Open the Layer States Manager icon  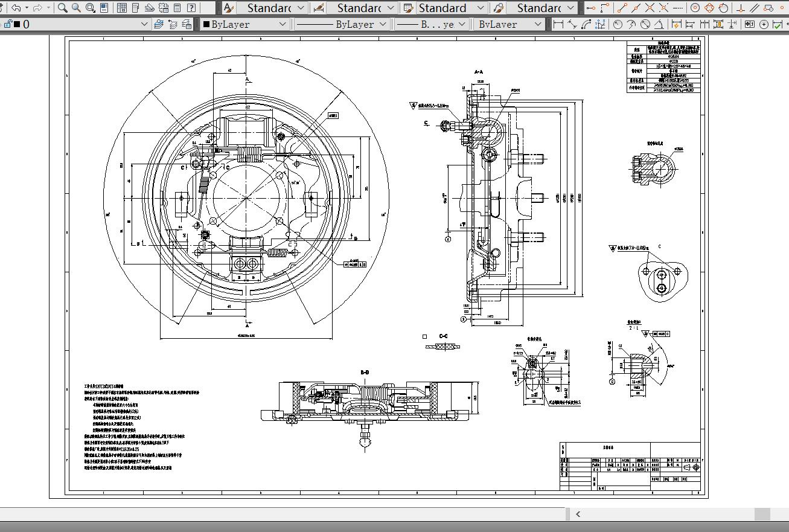(x=187, y=24)
